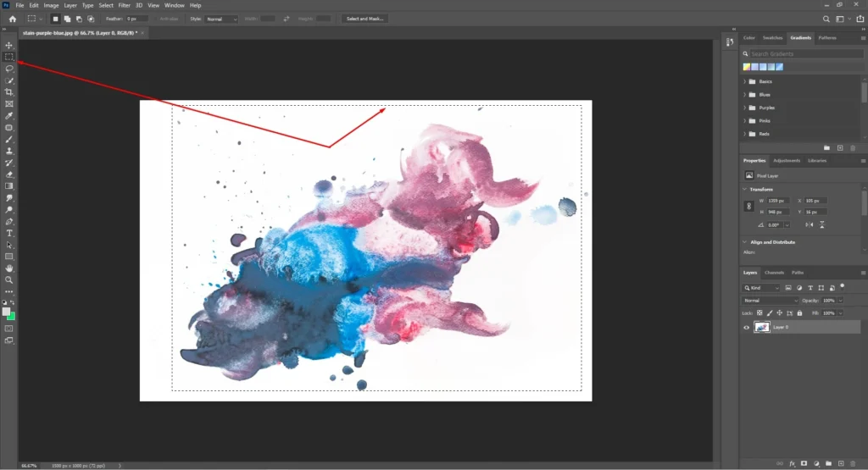
Task: Open layer filter Kind dropdown
Action: coord(760,288)
